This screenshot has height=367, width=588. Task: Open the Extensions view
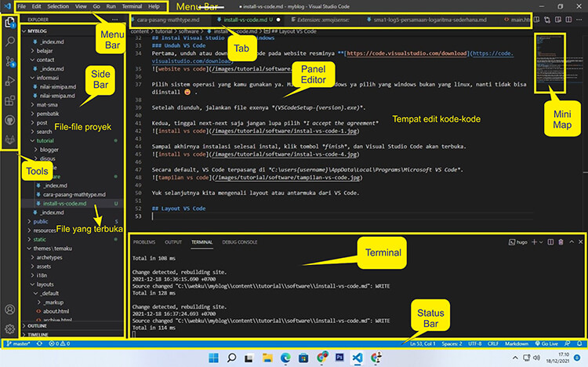[9, 100]
